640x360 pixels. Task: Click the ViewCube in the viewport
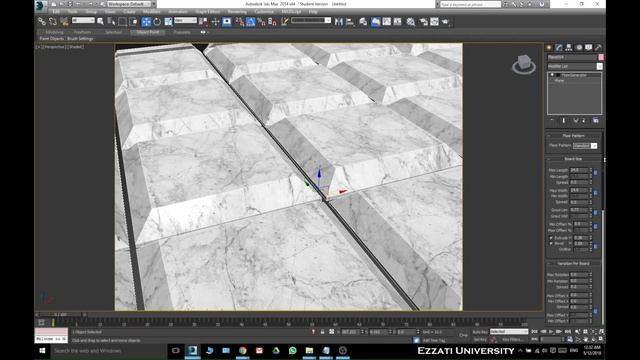(x=524, y=64)
